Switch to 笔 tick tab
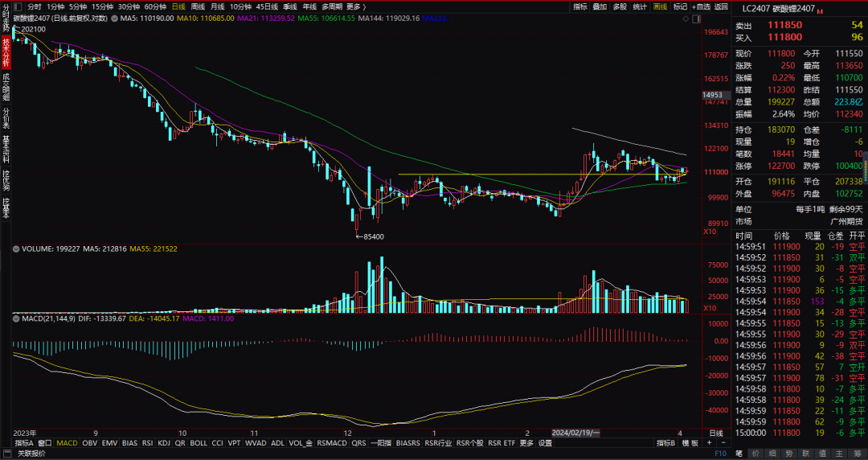This screenshot has width=868, height=460. 739,454
